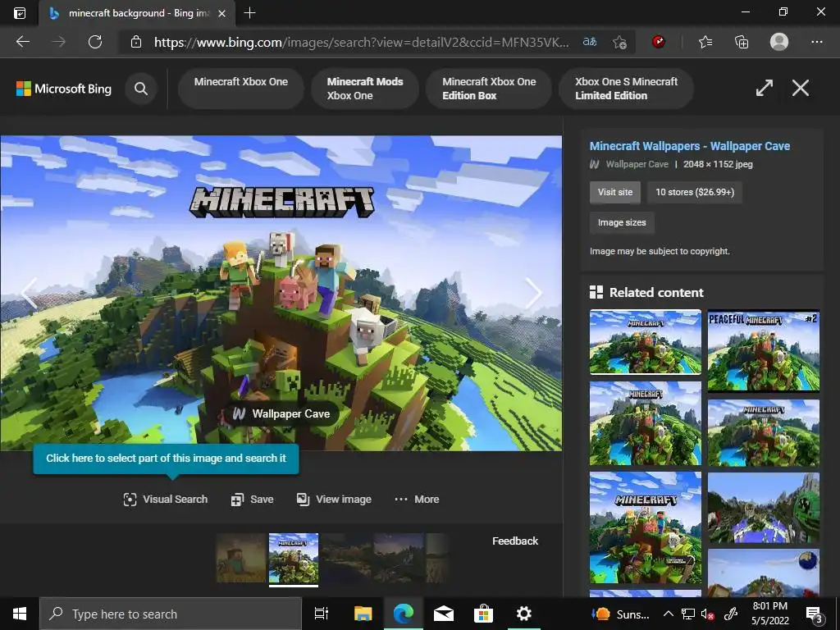
Task: Select the highlighted Minecraft thumbnail in filmstrip
Action: (x=294, y=558)
